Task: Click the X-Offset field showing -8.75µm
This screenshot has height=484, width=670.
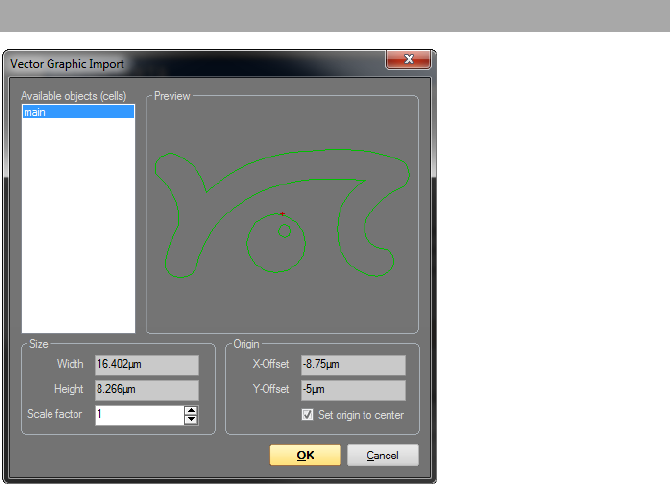Action: click(x=353, y=365)
